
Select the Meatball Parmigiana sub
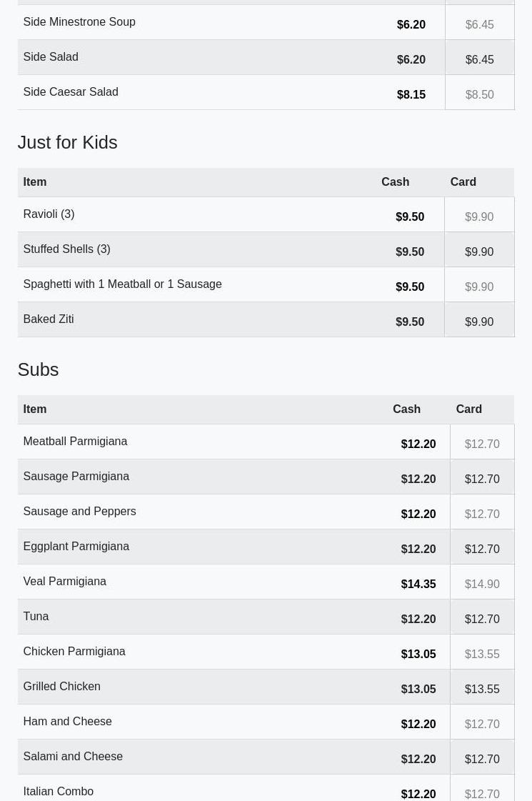[x=75, y=442]
